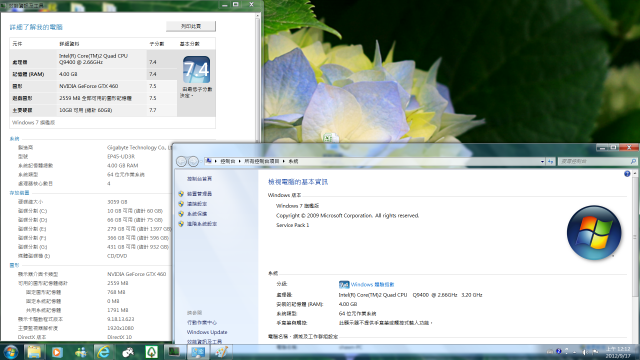Open the Paint taskbar icon
Viewport: 640px width, 360px height.
point(222,352)
